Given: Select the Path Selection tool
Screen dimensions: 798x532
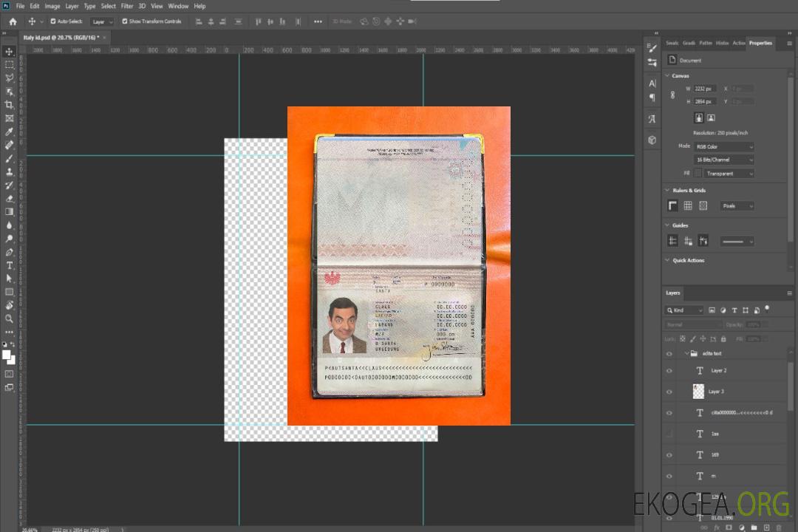Looking at the screenshot, I should tap(9, 279).
